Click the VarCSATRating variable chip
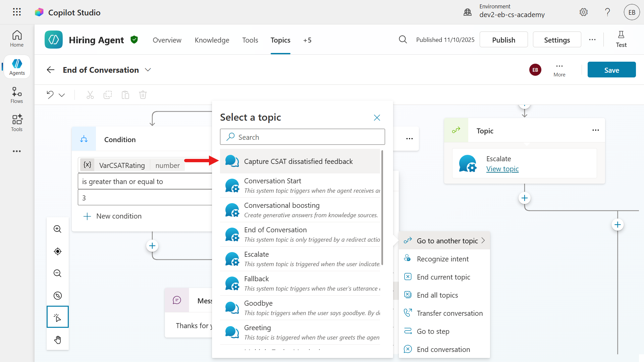644x362 pixels. (132, 165)
